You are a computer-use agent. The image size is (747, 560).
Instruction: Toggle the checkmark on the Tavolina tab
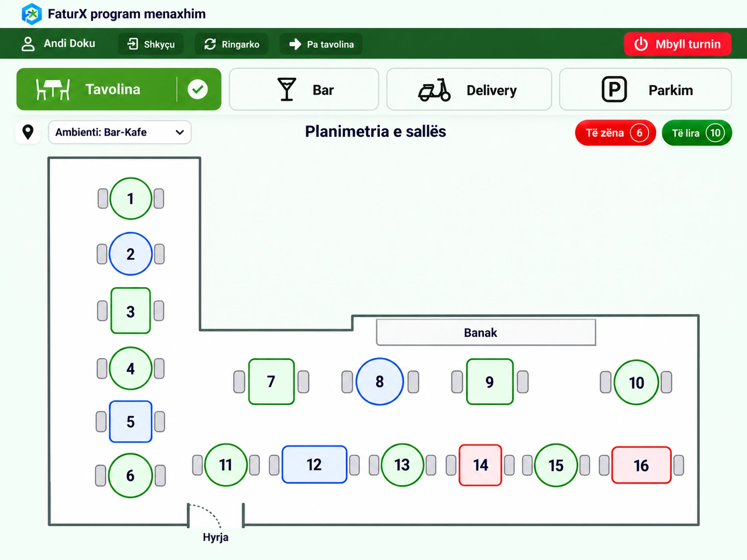point(198,89)
